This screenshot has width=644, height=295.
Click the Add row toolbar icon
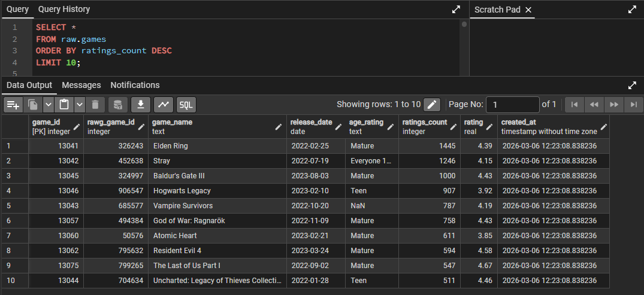coord(13,105)
